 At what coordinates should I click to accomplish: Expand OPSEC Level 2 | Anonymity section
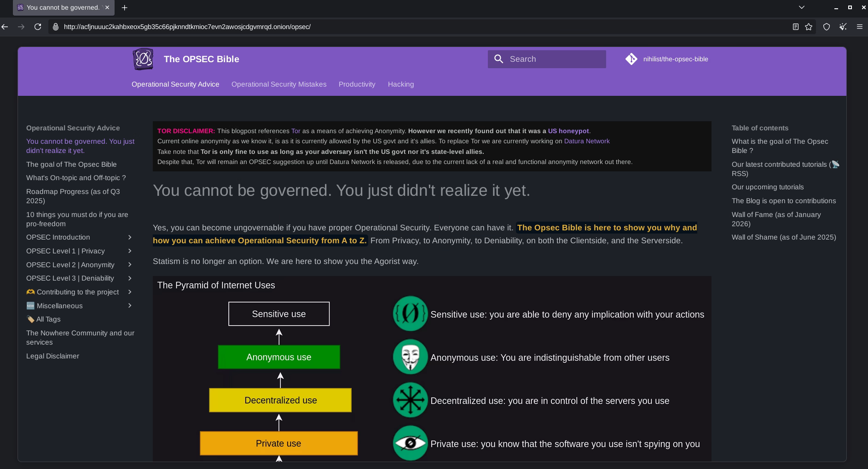coord(130,265)
